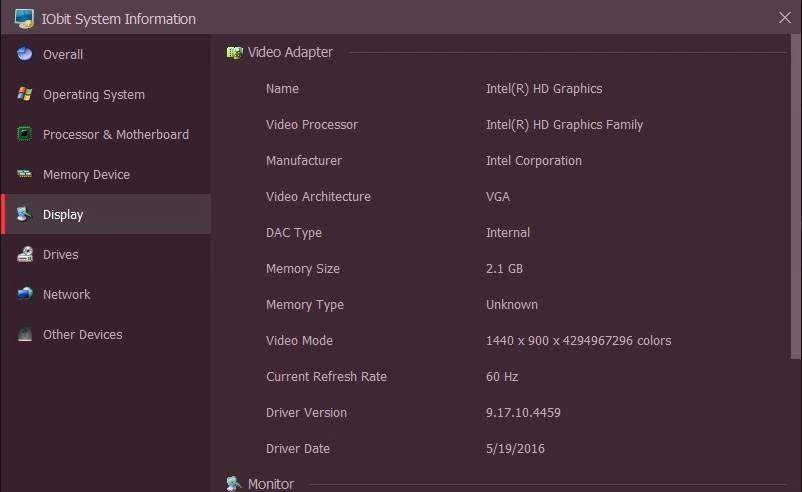This screenshot has width=802, height=492.
Task: Close the IObit System Information window
Action: [784, 17]
